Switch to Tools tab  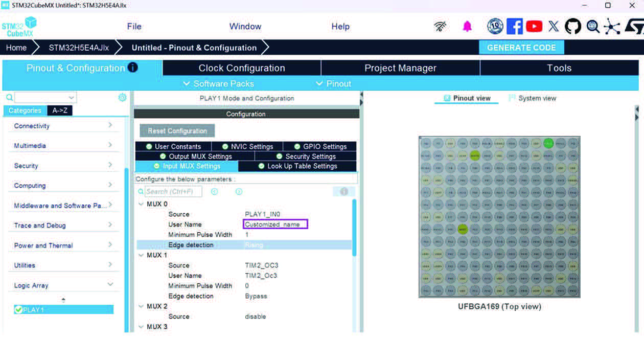(x=559, y=68)
